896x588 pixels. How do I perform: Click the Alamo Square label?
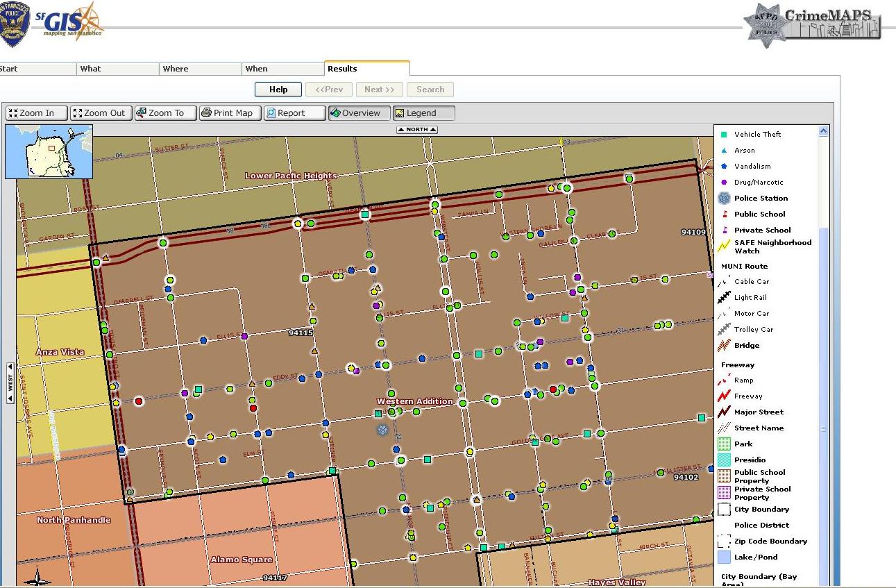(242, 560)
